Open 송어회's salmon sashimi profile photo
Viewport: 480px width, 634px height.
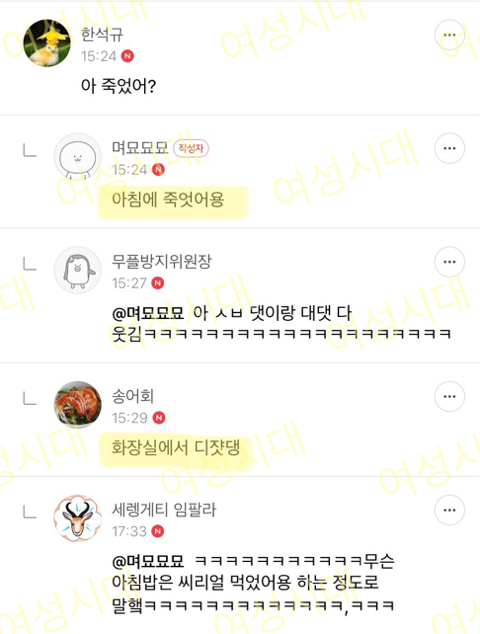tap(78, 405)
